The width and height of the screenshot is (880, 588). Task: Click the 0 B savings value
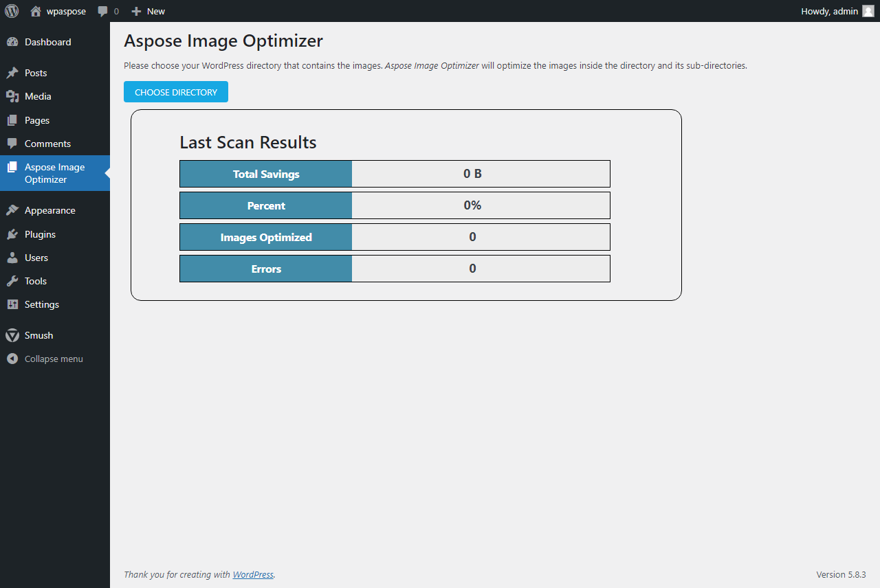click(x=472, y=174)
